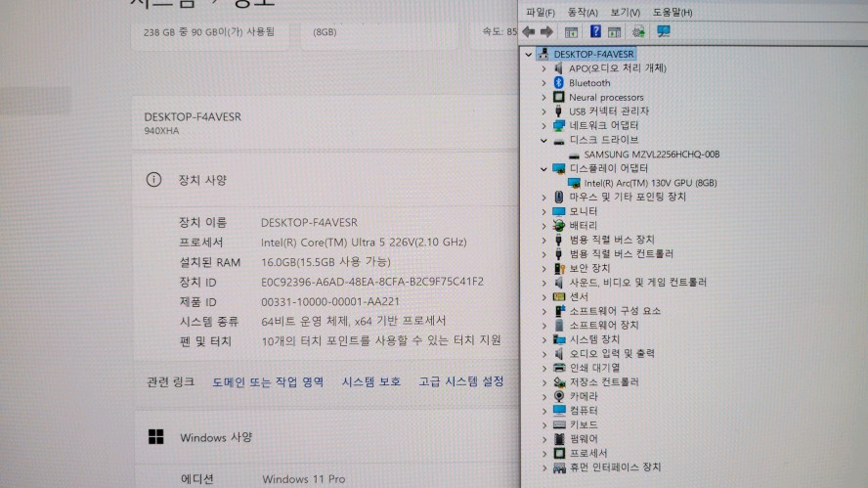Click the 펜 및 터치 support value text
This screenshot has height=488, width=868.
click(x=381, y=340)
